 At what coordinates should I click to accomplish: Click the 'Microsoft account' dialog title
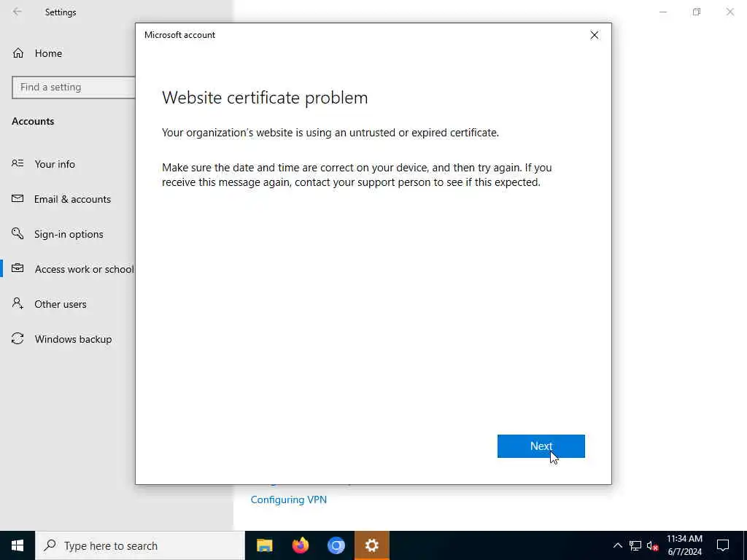[179, 35]
